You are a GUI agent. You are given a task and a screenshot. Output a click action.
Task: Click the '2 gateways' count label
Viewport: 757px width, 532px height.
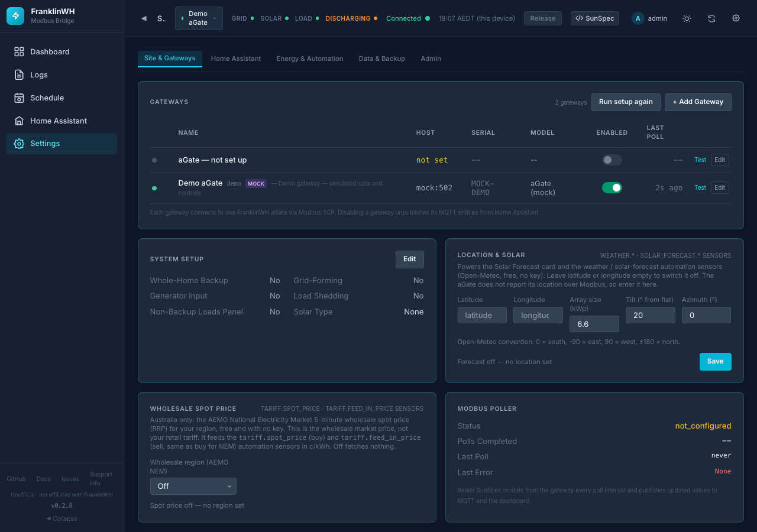coord(571,102)
